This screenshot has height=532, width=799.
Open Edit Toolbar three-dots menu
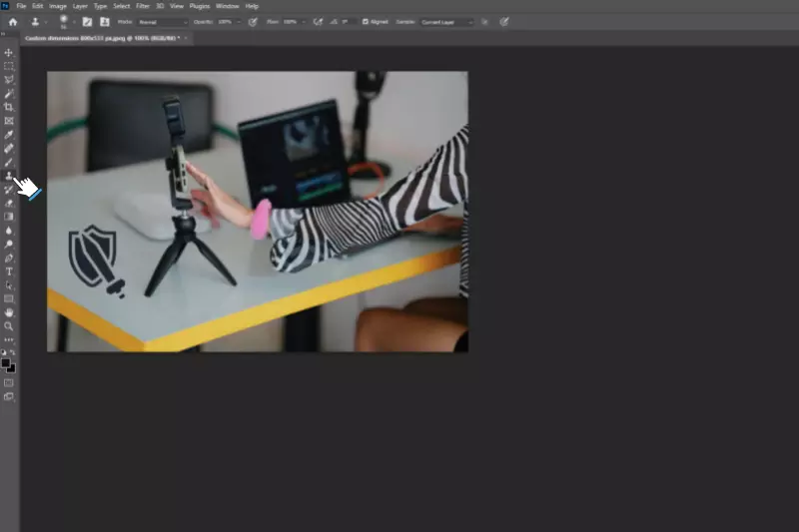pyautogui.click(x=9, y=339)
